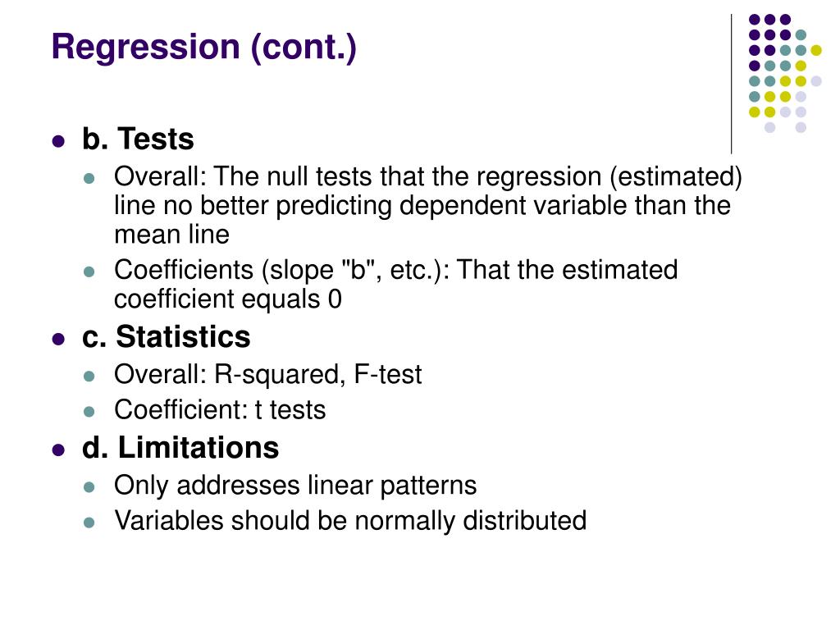Click "Variables should be normally distributed" line
840x630 pixels.
click(x=350, y=521)
